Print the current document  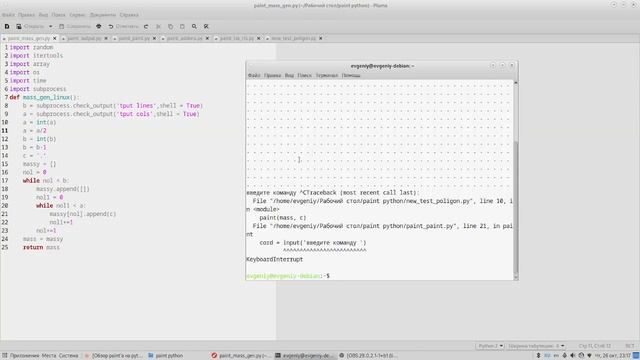click(99, 26)
